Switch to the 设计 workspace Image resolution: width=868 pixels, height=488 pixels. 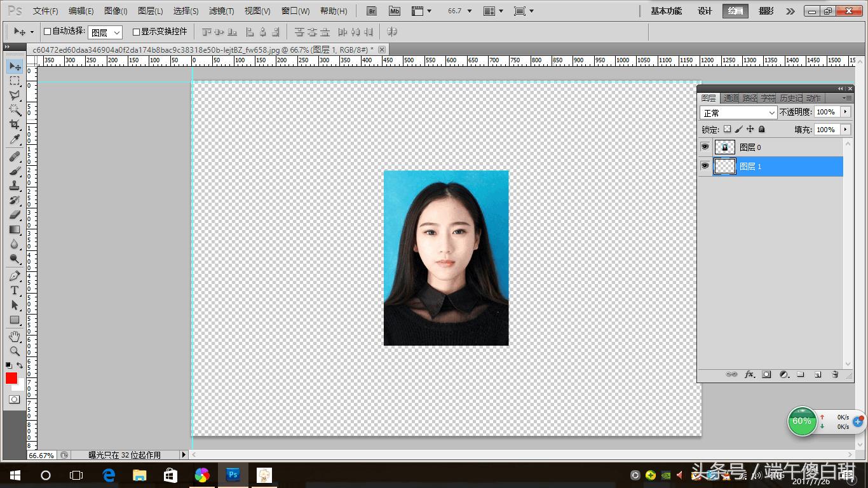point(705,11)
